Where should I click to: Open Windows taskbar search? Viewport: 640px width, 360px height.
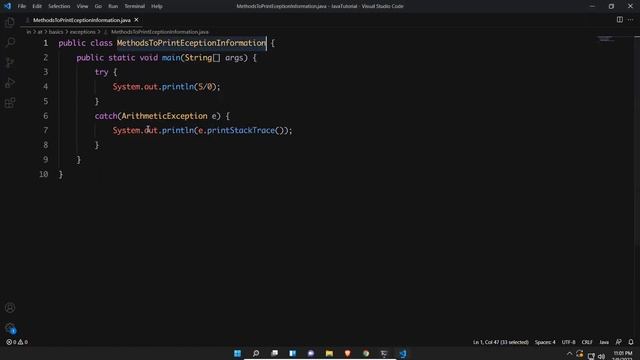(x=256, y=353)
